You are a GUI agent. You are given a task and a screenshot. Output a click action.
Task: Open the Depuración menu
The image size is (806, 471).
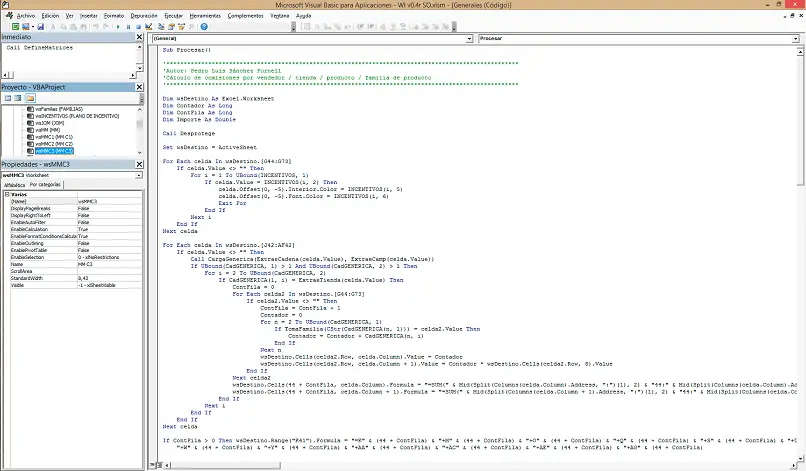click(143, 16)
